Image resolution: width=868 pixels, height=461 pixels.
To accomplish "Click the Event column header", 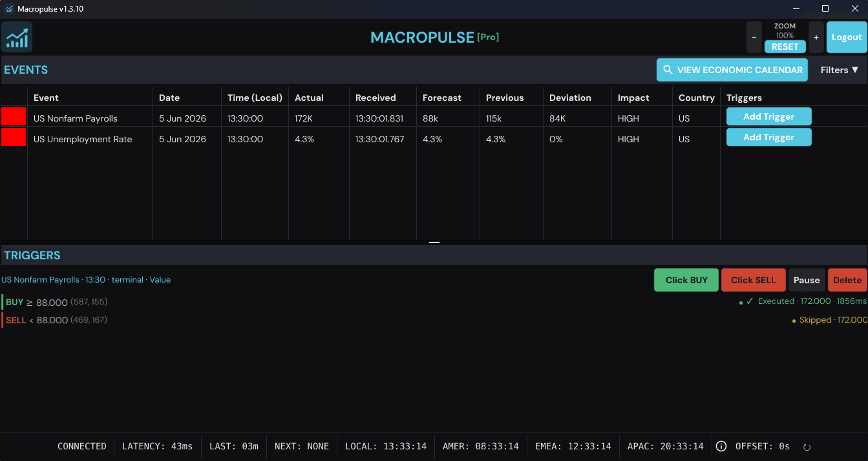I will [x=46, y=98].
